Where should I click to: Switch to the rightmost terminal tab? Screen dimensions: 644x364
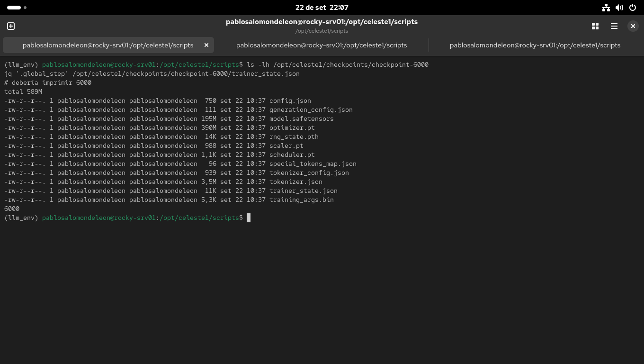(535, 45)
